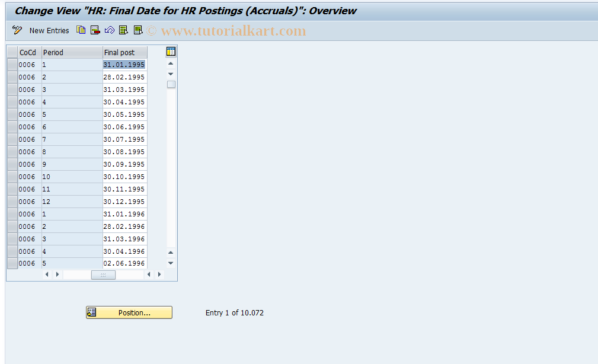Image resolution: width=598 pixels, height=364 pixels.
Task: Click the 31.03.1995 final post field
Action: tap(124, 90)
